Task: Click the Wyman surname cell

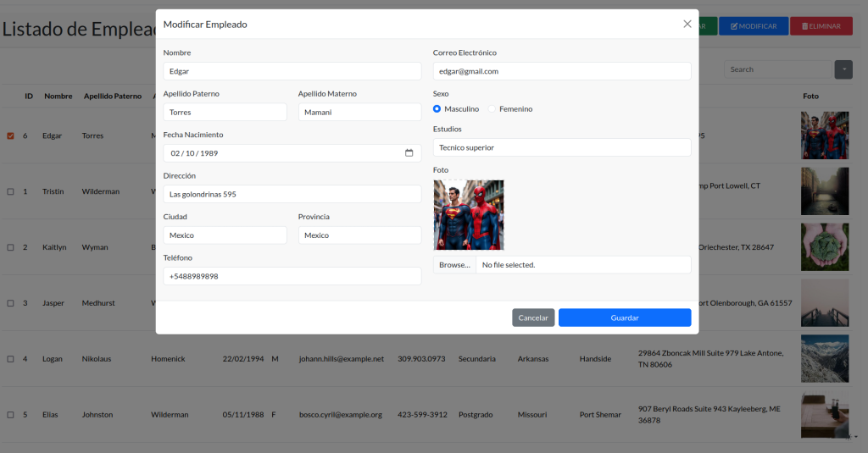Action: (95, 247)
